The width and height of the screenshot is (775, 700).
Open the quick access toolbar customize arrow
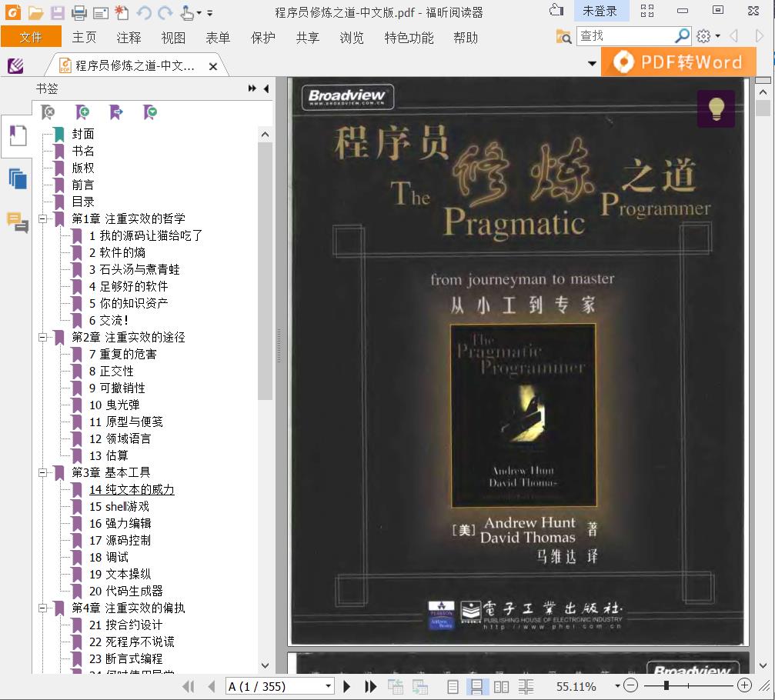210,13
